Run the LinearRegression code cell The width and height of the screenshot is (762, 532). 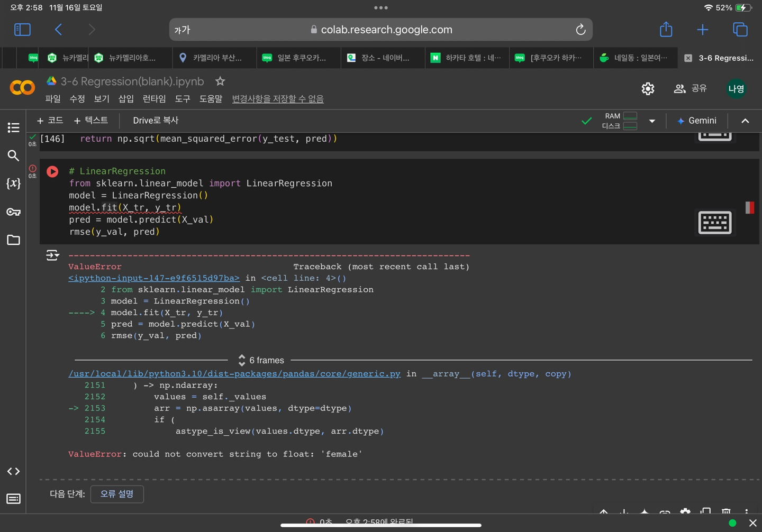point(52,171)
